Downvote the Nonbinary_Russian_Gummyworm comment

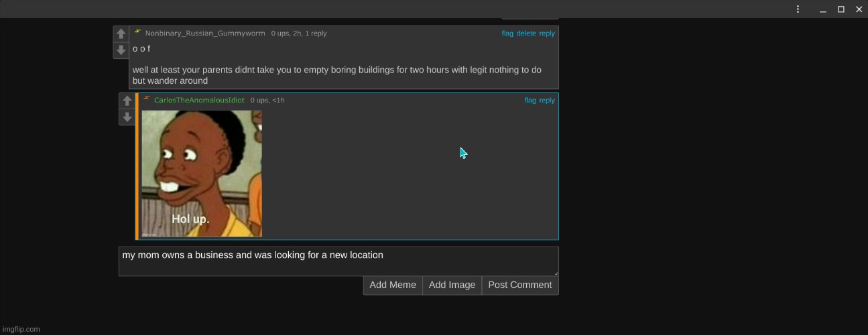click(121, 50)
